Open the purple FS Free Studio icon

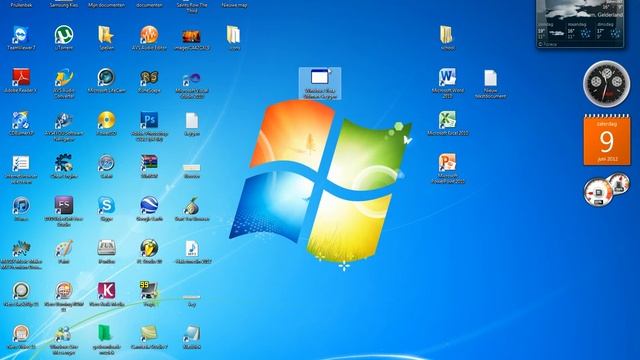tap(64, 205)
